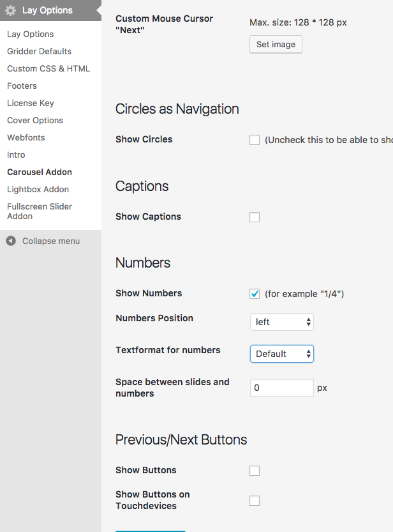Expand the Textformat for numbers dropdown
The width and height of the screenshot is (393, 532).
point(281,354)
